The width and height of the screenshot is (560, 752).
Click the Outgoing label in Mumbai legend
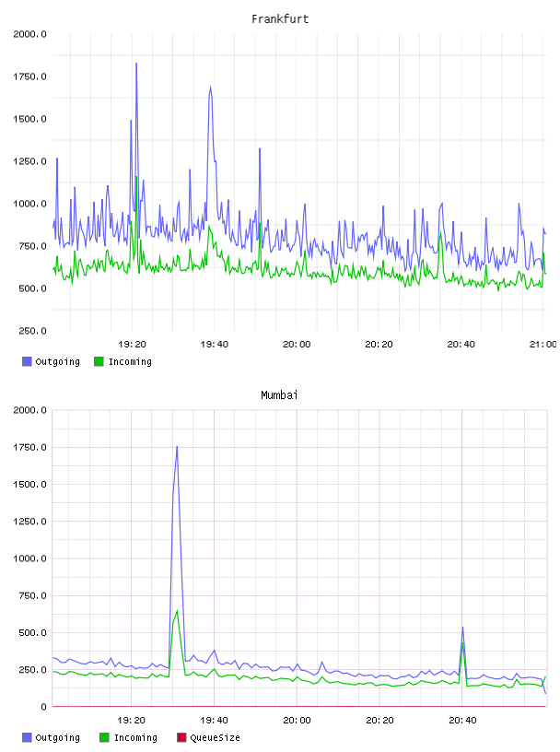point(57,738)
